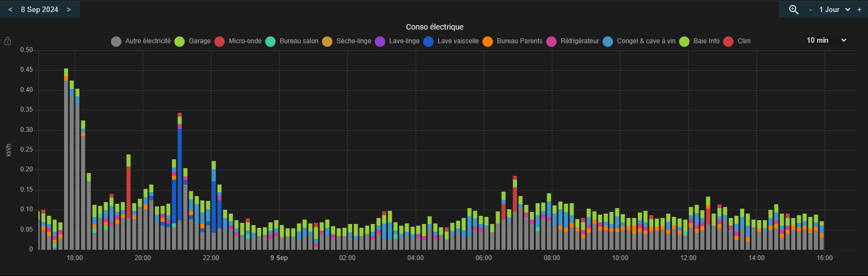Toggle Lave vaisselle series visibility
This screenshot has width=868, height=276.
452,41
